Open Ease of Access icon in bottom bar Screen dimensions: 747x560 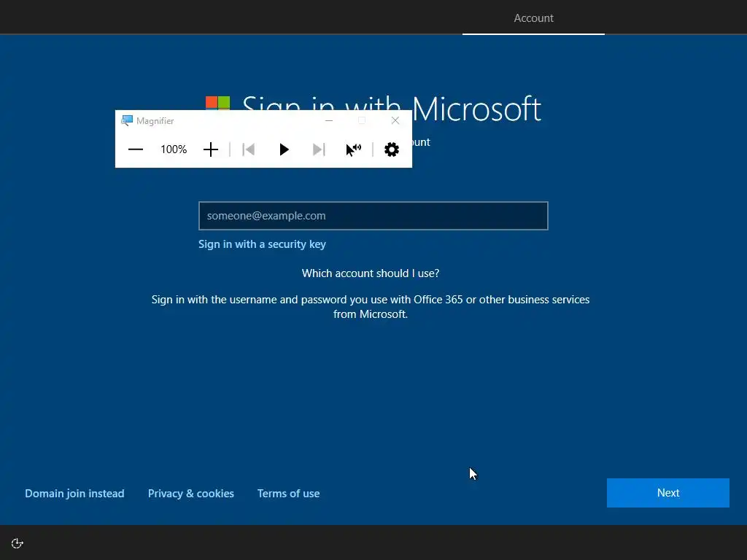18,543
